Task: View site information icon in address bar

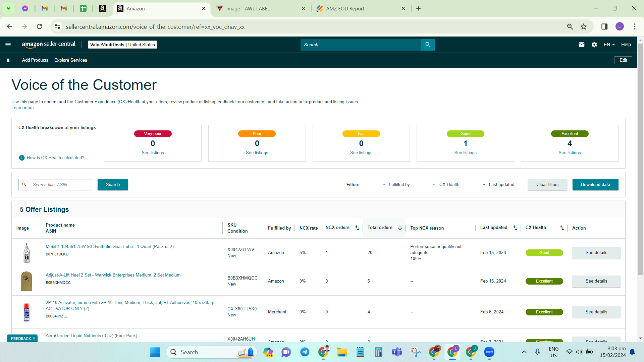Action: coord(58,26)
